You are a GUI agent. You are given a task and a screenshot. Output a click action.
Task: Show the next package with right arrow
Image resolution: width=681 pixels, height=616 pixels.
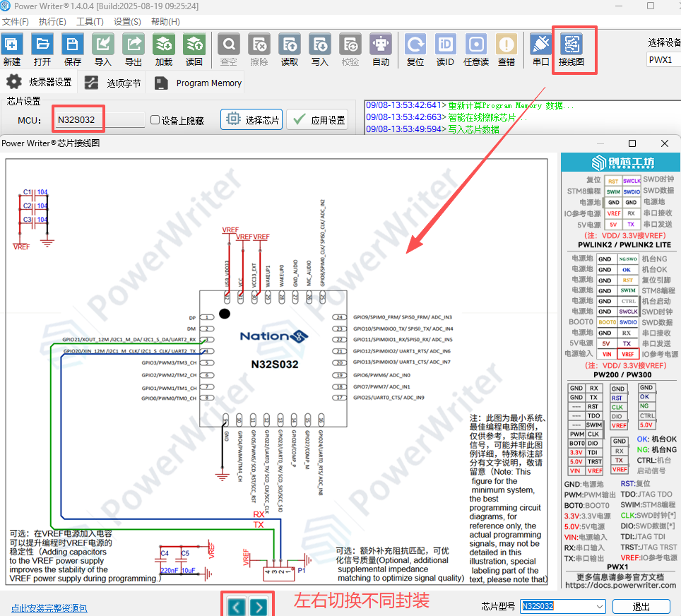coord(259,607)
